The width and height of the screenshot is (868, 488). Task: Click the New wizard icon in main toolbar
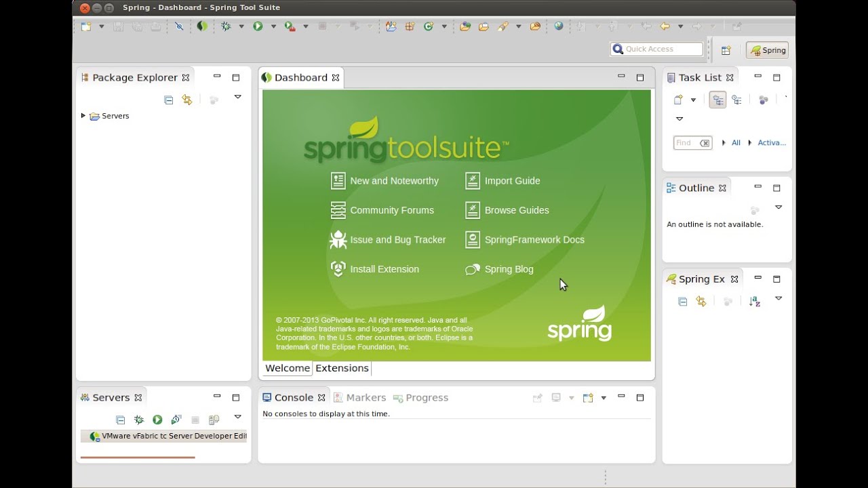tap(86, 26)
